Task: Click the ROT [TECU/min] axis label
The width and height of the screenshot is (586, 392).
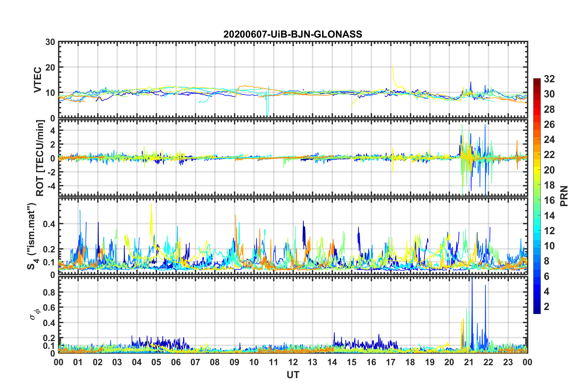Action: click(x=40, y=158)
